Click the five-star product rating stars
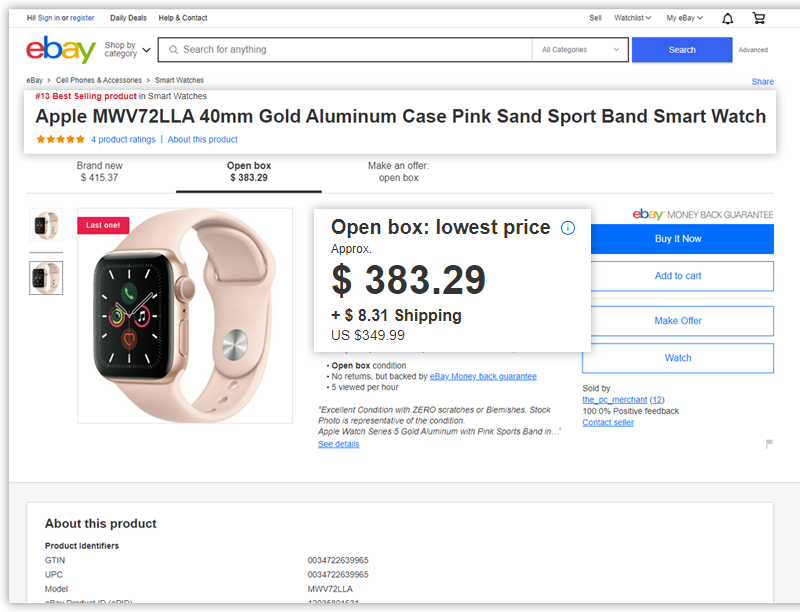This screenshot has height=612, width=800. [60, 140]
